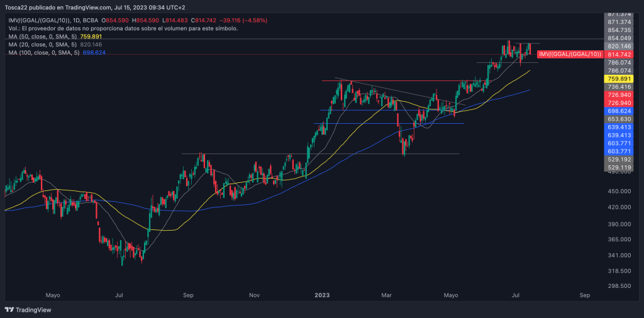Click the 420.000 price scale value
Screen dimensions: 644x318
point(619,207)
